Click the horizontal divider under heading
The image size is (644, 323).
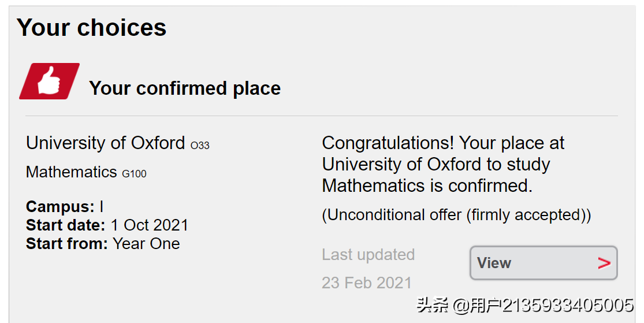(x=322, y=116)
